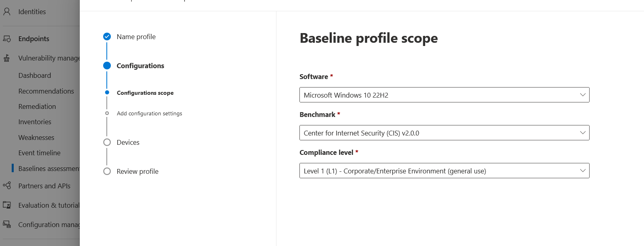644x246 pixels.
Task: Expand the Benchmark dropdown chevron
Action: [583, 133]
